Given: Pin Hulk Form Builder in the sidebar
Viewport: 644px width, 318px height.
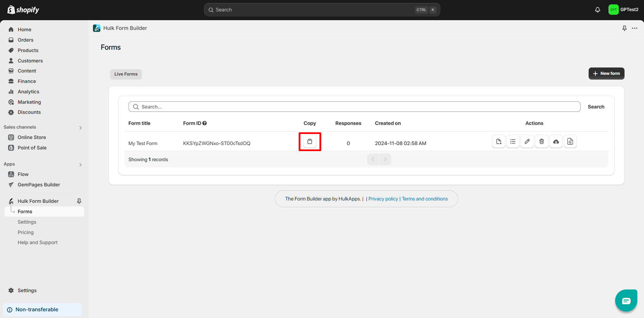Looking at the screenshot, I should point(79,201).
